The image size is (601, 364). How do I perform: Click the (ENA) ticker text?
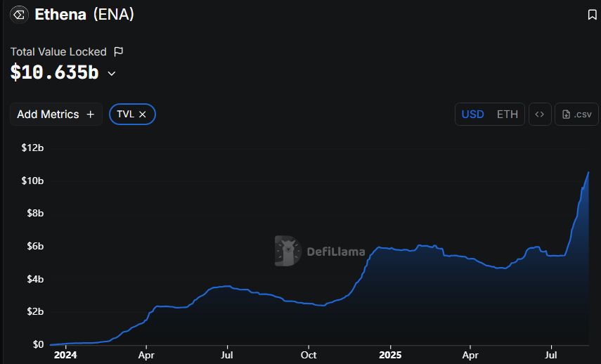pyautogui.click(x=113, y=15)
